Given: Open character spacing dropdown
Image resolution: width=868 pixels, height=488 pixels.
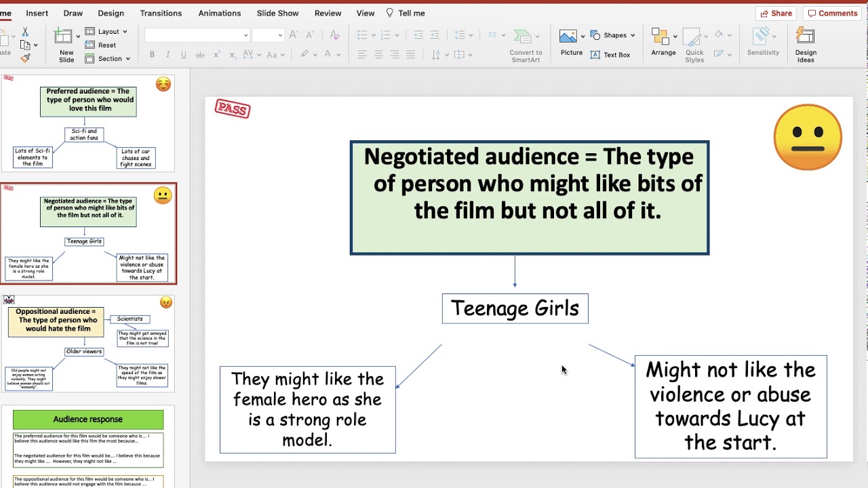Looking at the screenshot, I should [x=260, y=54].
